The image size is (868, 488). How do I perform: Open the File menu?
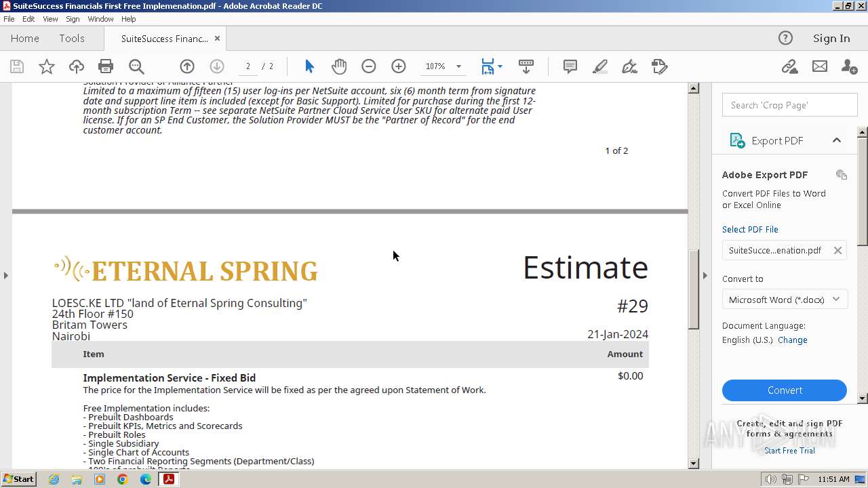click(x=9, y=19)
